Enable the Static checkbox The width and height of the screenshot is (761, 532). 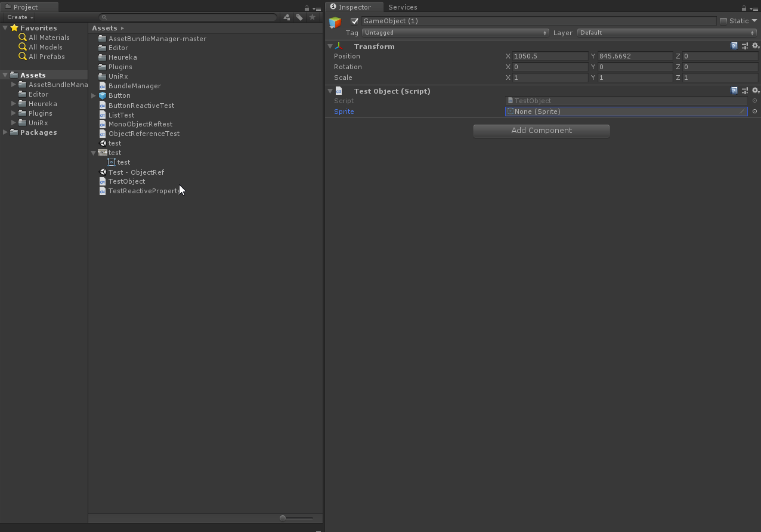coord(722,20)
